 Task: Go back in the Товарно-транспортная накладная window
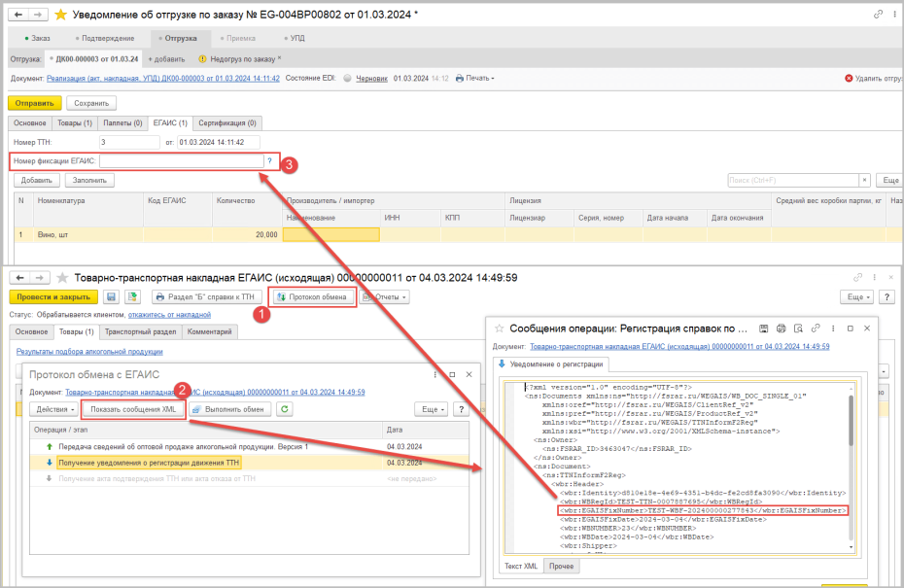20,278
